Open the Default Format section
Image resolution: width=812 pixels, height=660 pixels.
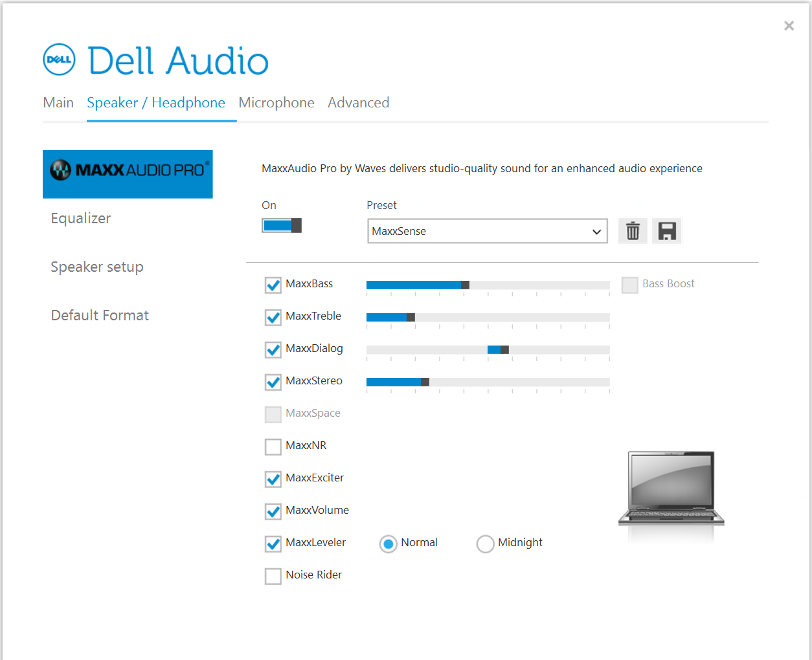click(100, 316)
